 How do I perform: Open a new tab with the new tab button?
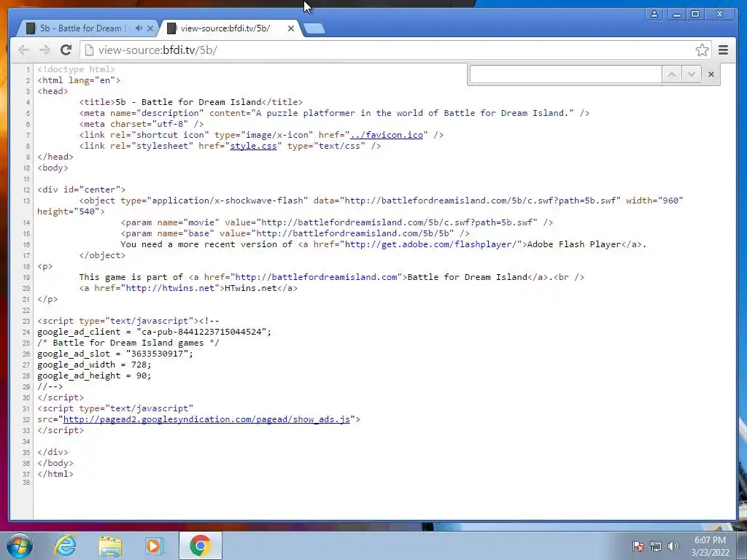pos(314,28)
